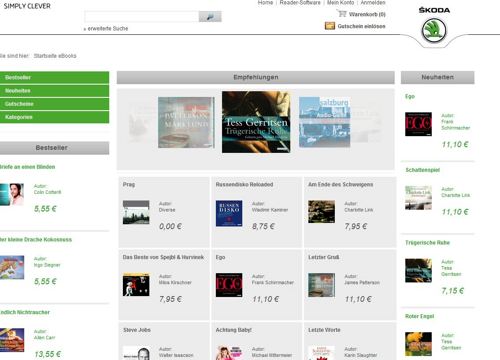500x360 pixels.
Task: Click the left carousel book cover
Action: (x=186, y=122)
